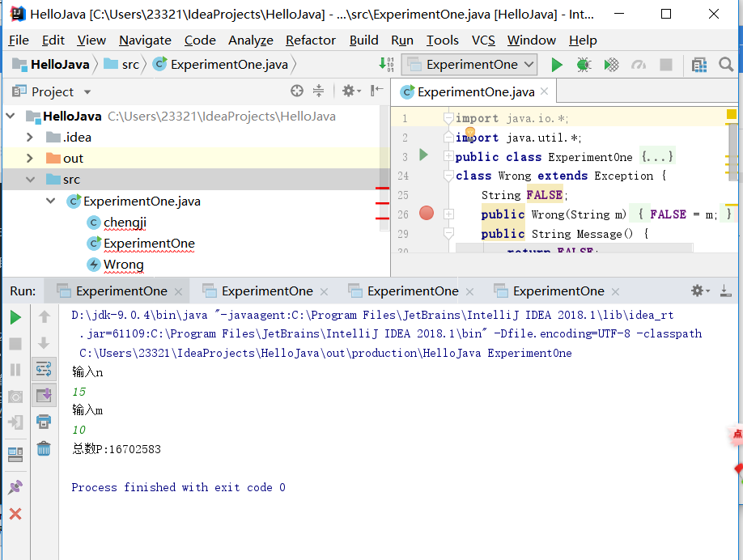The height and width of the screenshot is (560, 743).
Task: Click the Project panel vertical scrollbar
Action: tap(384, 168)
